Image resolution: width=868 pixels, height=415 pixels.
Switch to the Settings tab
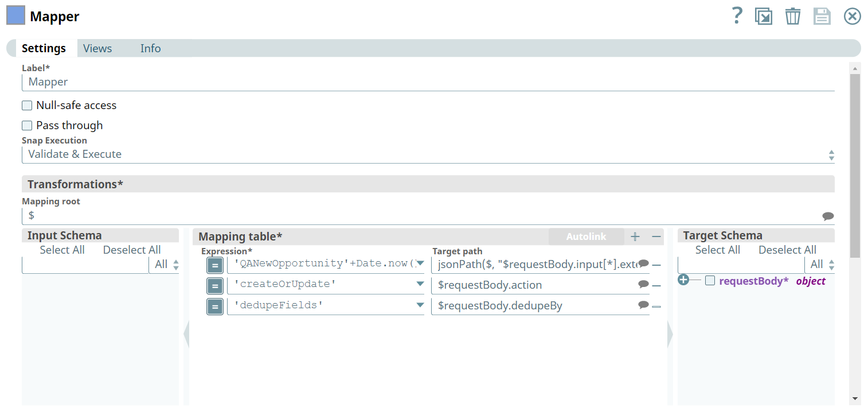[44, 48]
